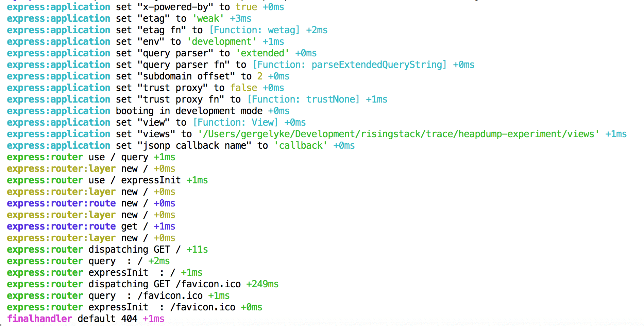
Task: Click the 'query : /favicon.ico' line
Action: 118,296
